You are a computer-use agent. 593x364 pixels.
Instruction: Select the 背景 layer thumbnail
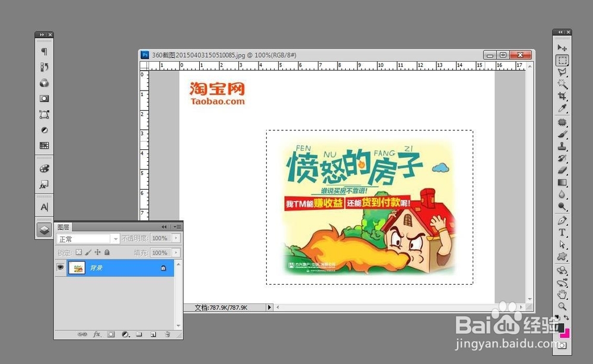76,268
